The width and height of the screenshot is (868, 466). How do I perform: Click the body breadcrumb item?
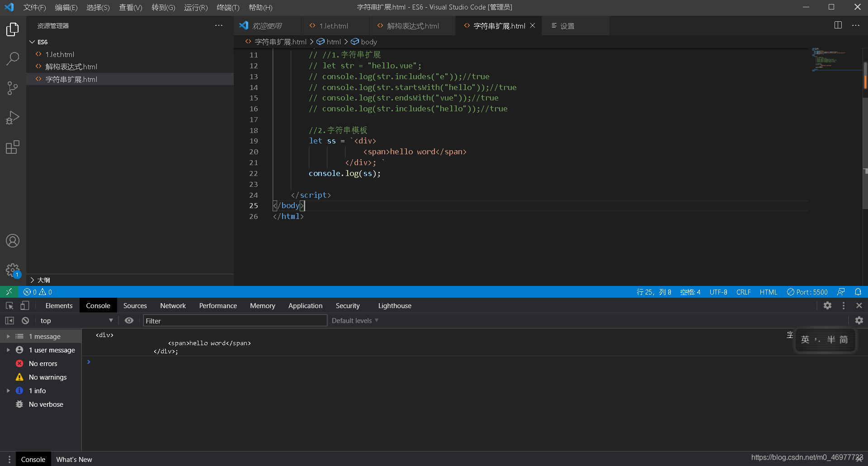(364, 42)
